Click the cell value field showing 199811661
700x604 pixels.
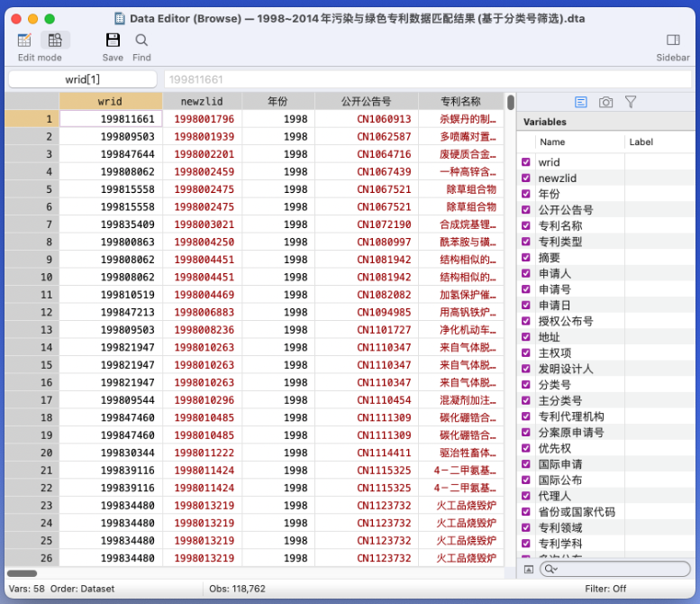click(428, 79)
